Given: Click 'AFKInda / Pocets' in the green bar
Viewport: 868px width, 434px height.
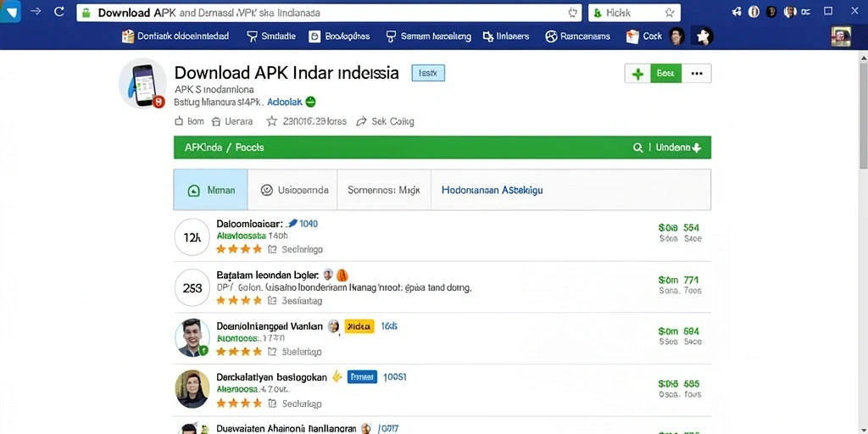Looking at the screenshot, I should [x=224, y=147].
